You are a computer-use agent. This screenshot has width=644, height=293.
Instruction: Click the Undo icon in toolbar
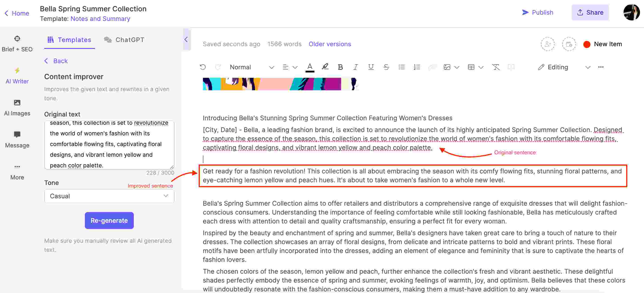click(202, 66)
